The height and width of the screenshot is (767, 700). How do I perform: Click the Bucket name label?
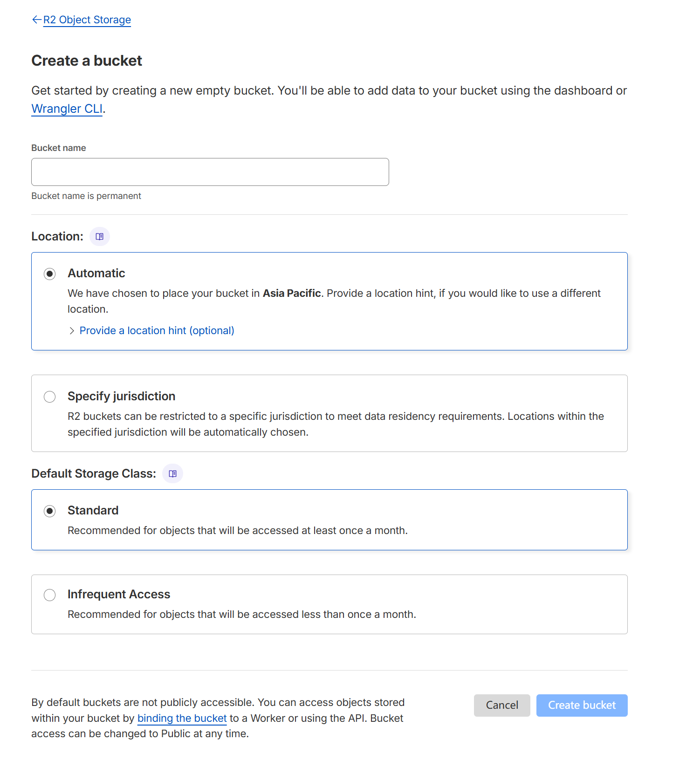59,148
